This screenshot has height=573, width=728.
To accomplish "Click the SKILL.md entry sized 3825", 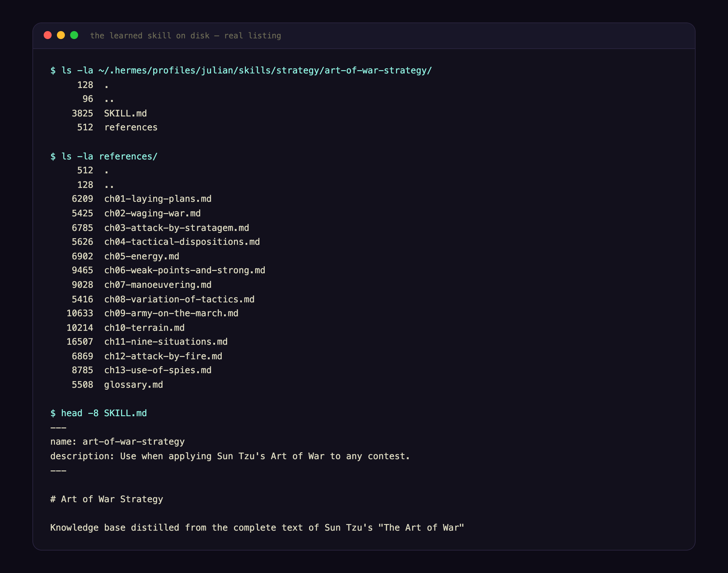I will click(x=110, y=113).
